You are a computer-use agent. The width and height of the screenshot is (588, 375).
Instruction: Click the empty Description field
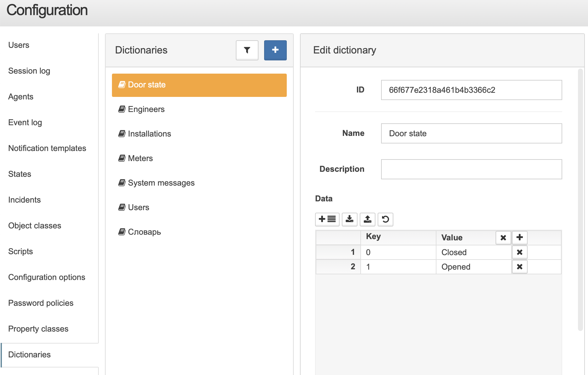click(471, 169)
